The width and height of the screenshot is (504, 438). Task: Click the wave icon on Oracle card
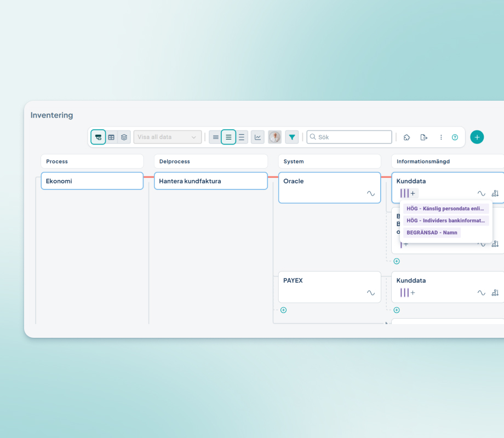pos(371,194)
